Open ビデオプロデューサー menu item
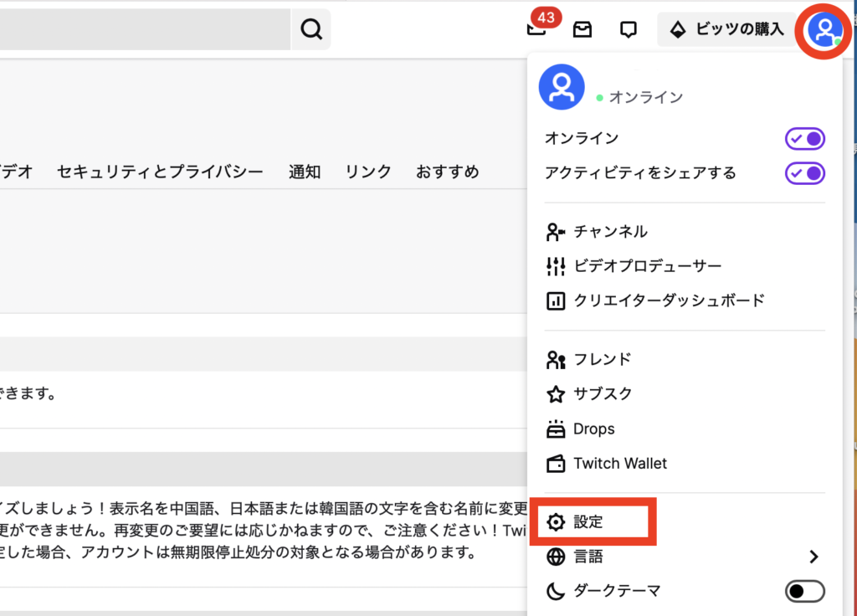The image size is (857, 616). coord(685,266)
